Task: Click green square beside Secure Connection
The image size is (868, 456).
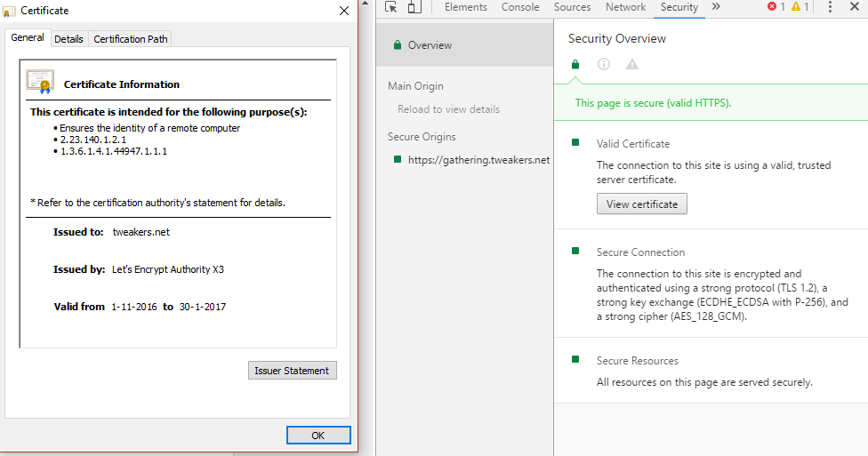Action: pos(575,252)
